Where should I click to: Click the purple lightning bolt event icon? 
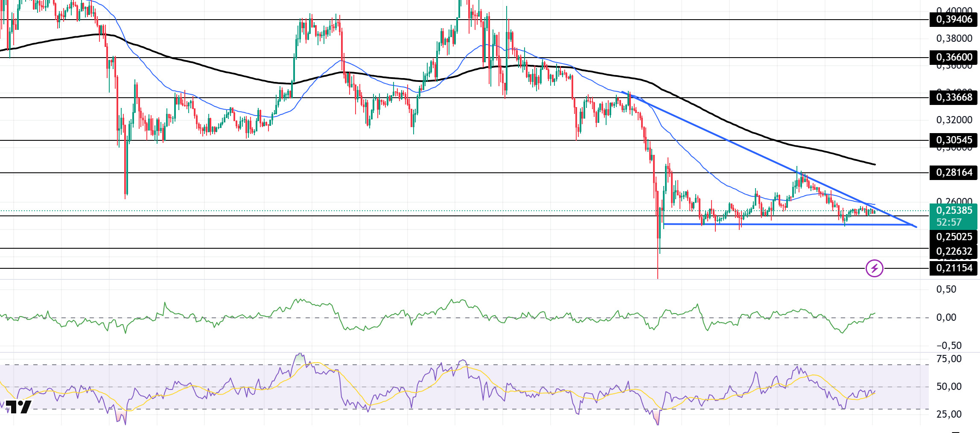pyautogui.click(x=874, y=268)
